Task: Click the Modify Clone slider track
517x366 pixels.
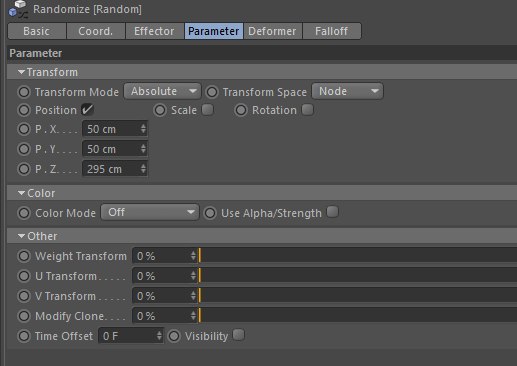Action: tap(358, 316)
